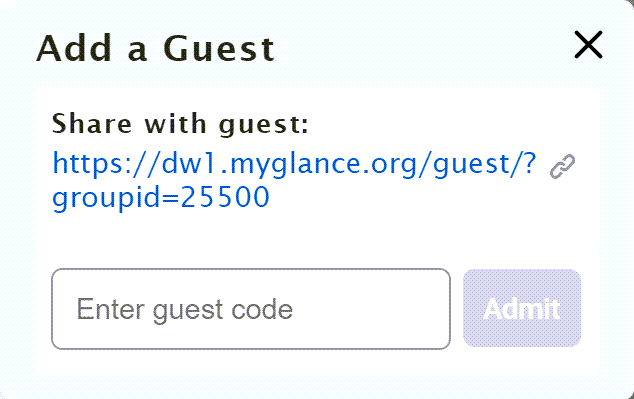Image resolution: width=634 pixels, height=399 pixels.
Task: Click the Add a Guest heading
Action: click(156, 49)
